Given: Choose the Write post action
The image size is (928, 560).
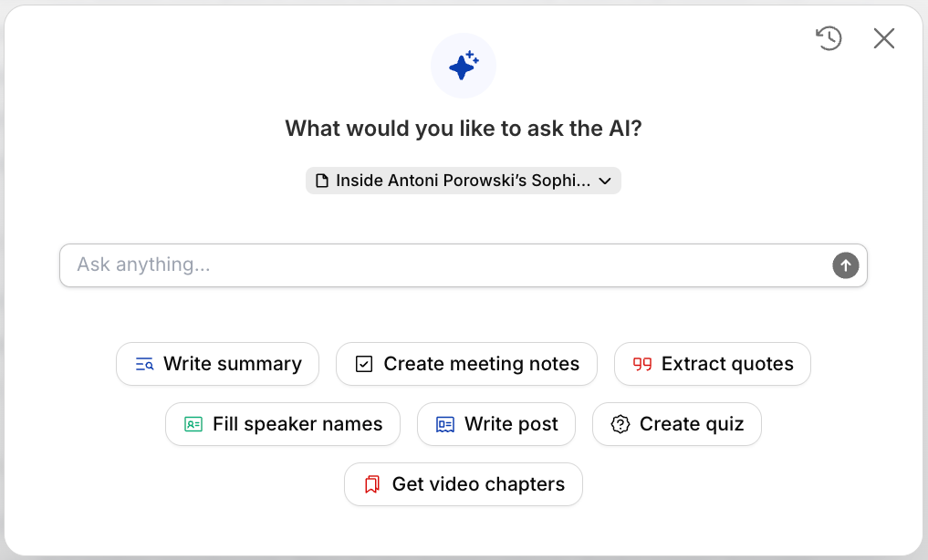Looking at the screenshot, I should 495,424.
